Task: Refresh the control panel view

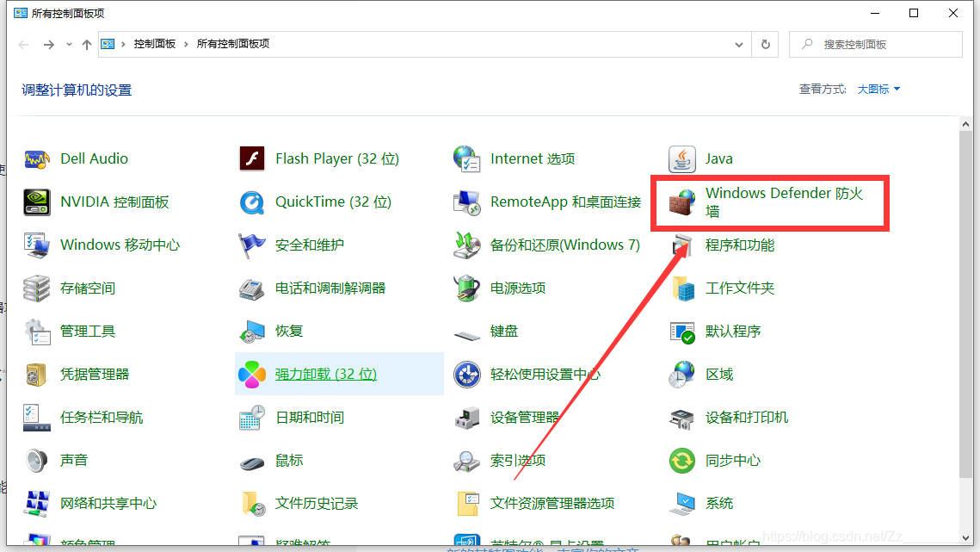Action: click(765, 45)
